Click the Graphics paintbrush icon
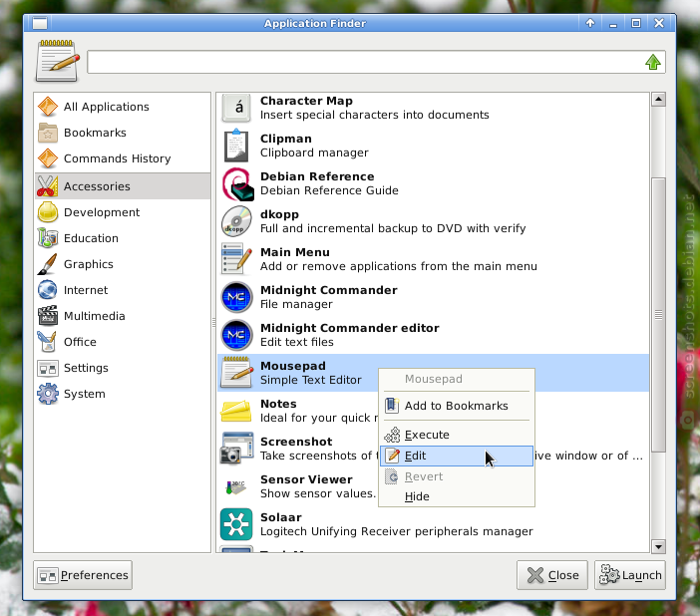The height and width of the screenshot is (616, 700). coord(48,264)
